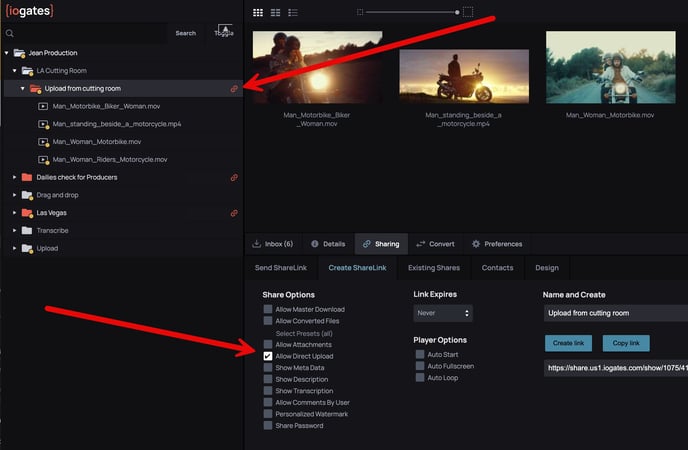The width and height of the screenshot is (688, 450).
Task: Uncheck Allow Direct Upload checkbox
Action: tap(268, 356)
